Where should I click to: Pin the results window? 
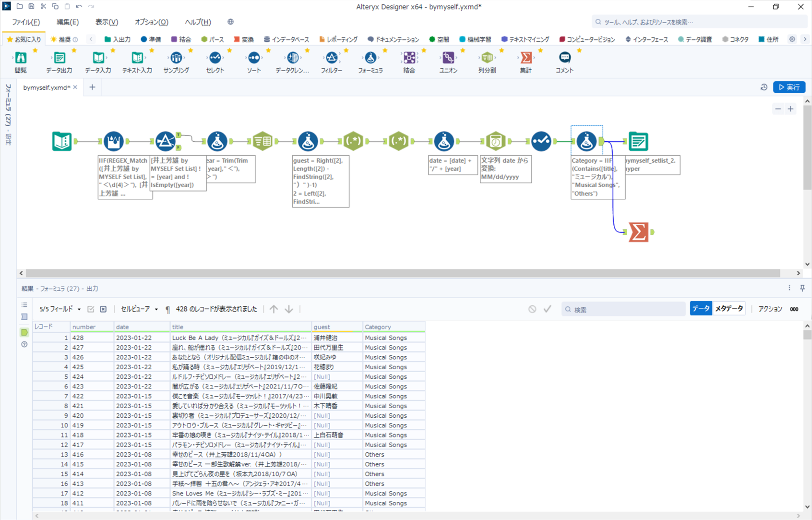click(x=802, y=288)
